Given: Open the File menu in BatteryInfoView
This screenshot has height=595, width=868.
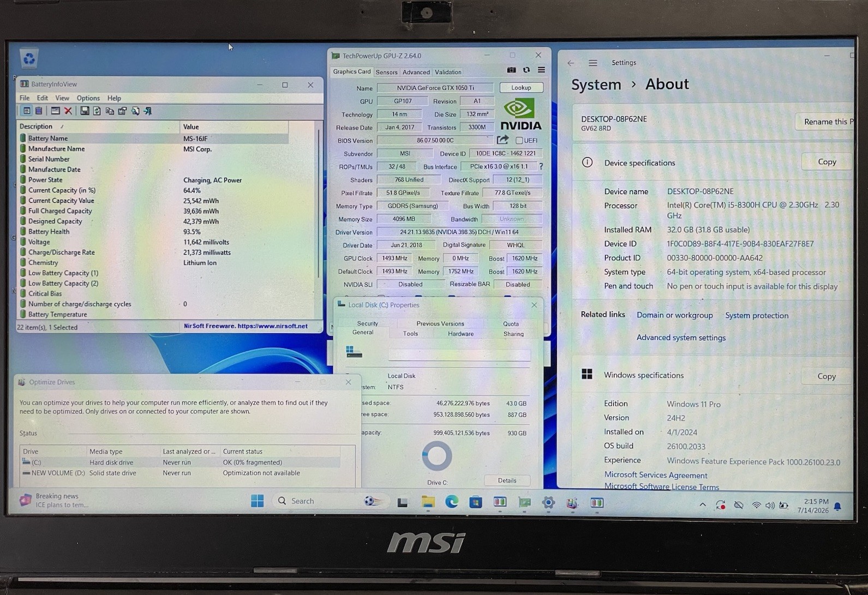Looking at the screenshot, I should tap(25, 98).
